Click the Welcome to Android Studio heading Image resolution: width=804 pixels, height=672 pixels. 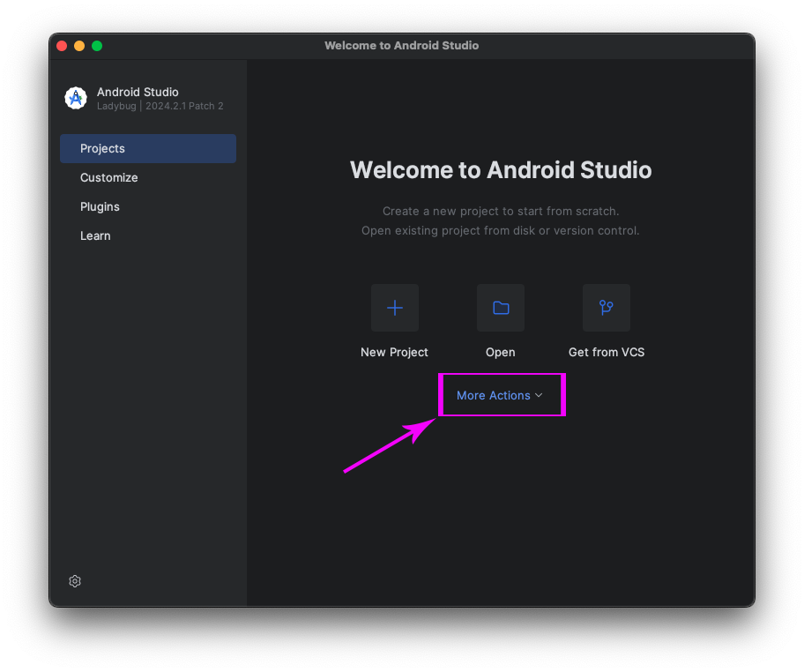501,170
